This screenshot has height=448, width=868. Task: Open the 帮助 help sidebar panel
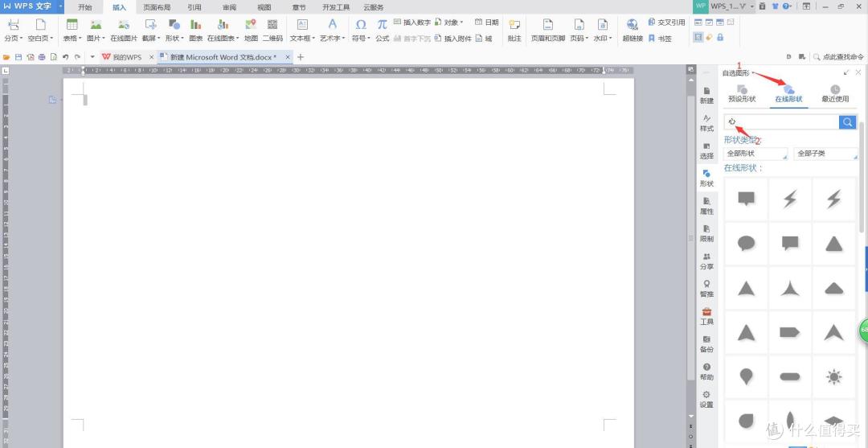click(x=706, y=372)
